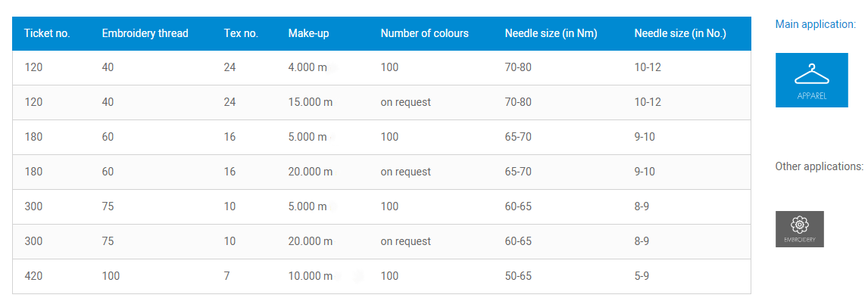Image resolution: width=868 pixels, height=301 pixels.
Task: Click the Embroidery flower icon tile
Action: tap(799, 229)
